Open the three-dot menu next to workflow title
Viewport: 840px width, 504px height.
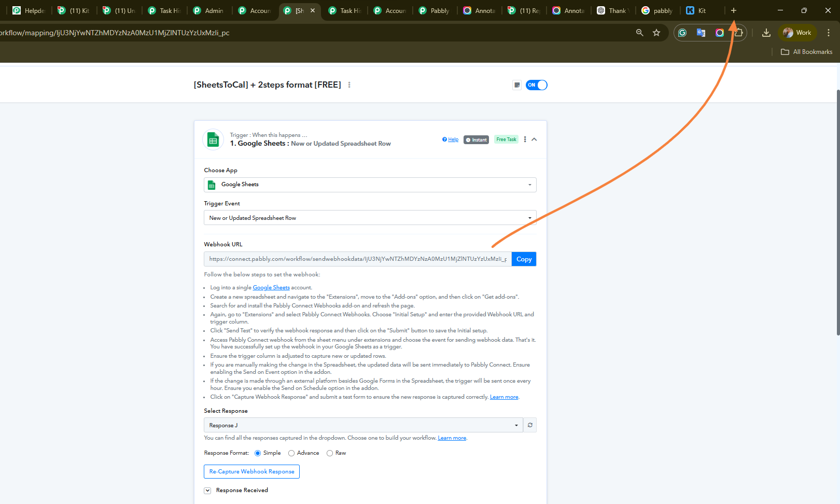coord(349,85)
